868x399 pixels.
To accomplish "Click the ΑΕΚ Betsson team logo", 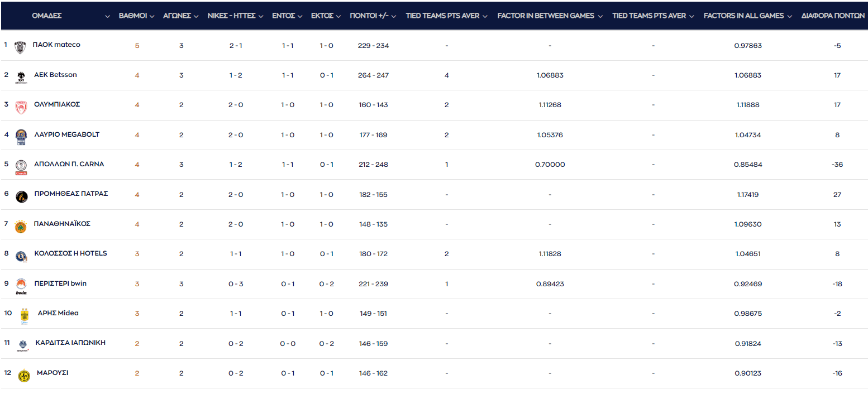I will coord(21,77).
